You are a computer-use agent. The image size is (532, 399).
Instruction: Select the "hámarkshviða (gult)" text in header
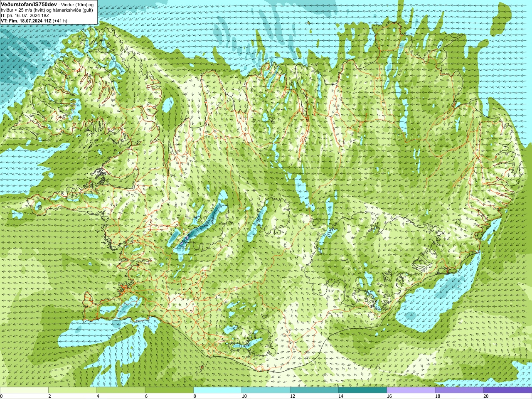73,10
